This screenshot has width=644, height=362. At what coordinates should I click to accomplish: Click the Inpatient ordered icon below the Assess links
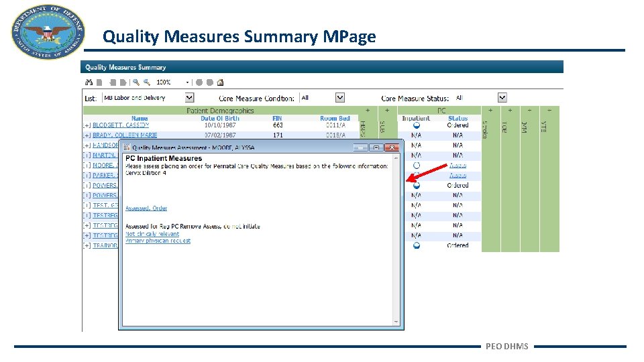[417, 186]
